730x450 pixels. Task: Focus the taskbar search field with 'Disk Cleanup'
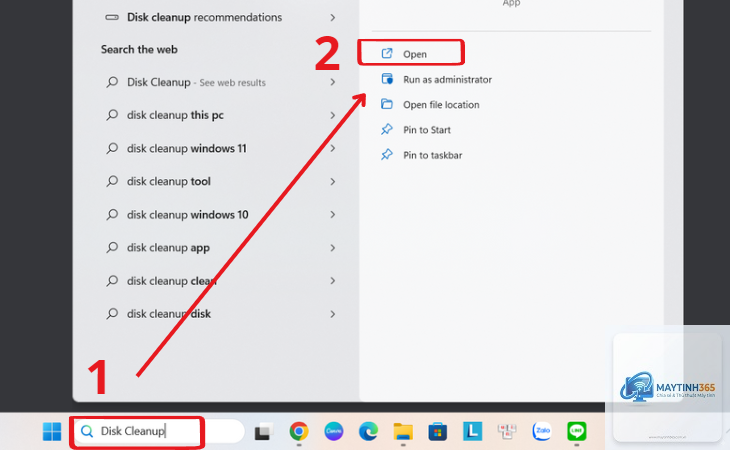tap(158, 431)
